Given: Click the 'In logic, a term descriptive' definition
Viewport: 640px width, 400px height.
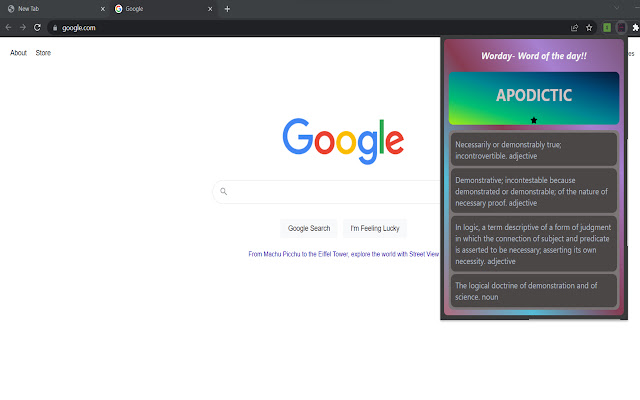Looking at the screenshot, I should tap(534, 244).
